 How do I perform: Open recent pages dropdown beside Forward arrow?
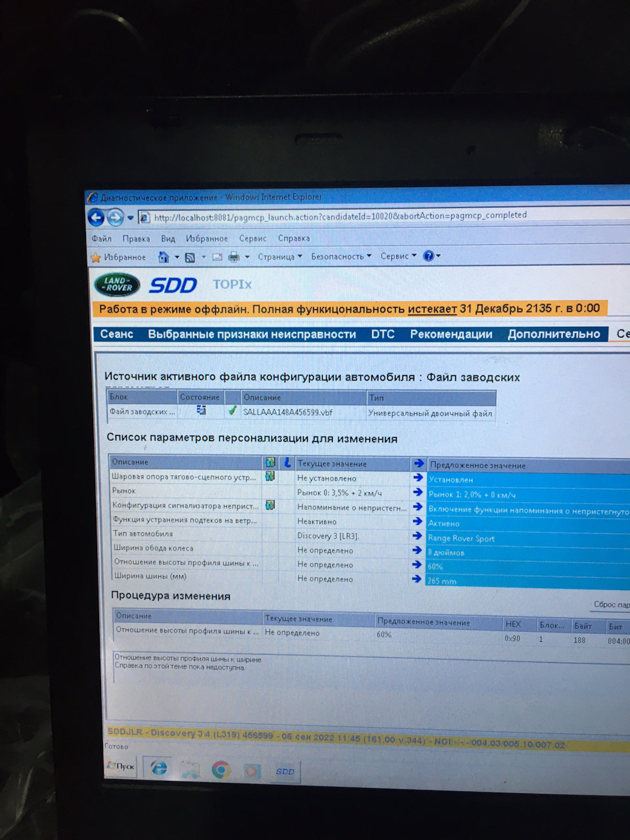(131, 218)
